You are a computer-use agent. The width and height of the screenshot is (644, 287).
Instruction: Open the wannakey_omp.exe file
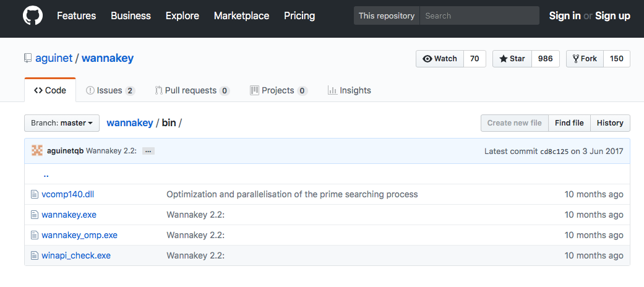point(79,235)
